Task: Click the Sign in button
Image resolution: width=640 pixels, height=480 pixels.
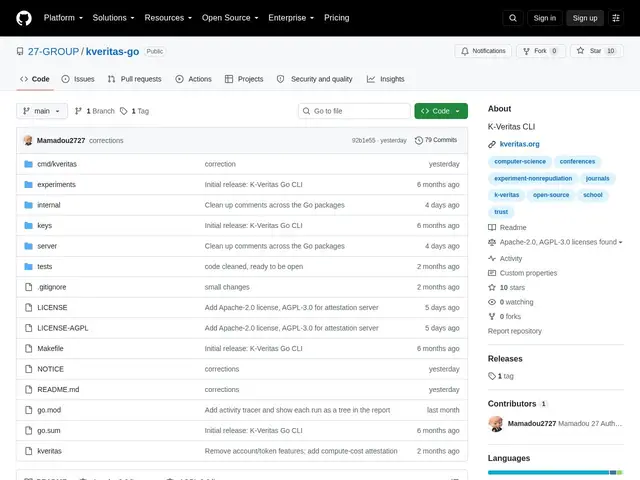Action: pos(544,18)
